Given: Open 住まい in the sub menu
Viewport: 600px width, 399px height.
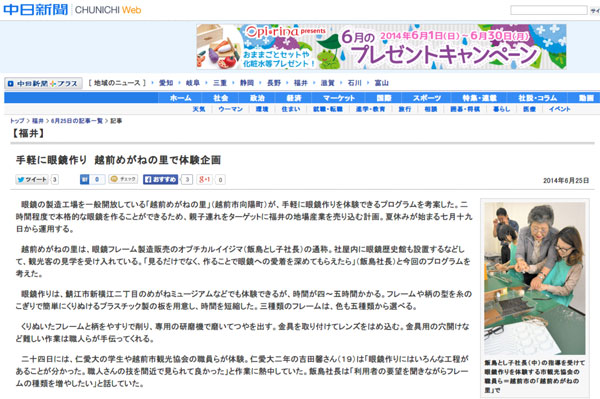Looking at the screenshot, I should (291, 109).
